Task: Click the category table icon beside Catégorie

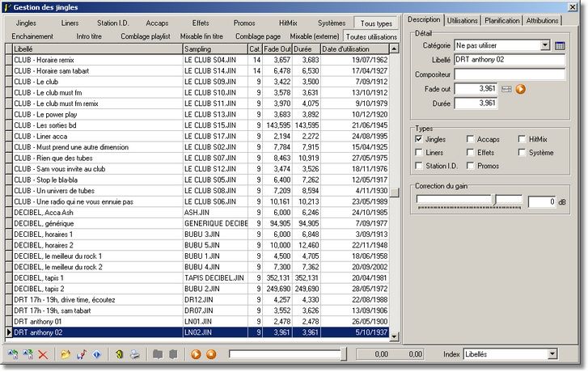Action: coord(560,46)
